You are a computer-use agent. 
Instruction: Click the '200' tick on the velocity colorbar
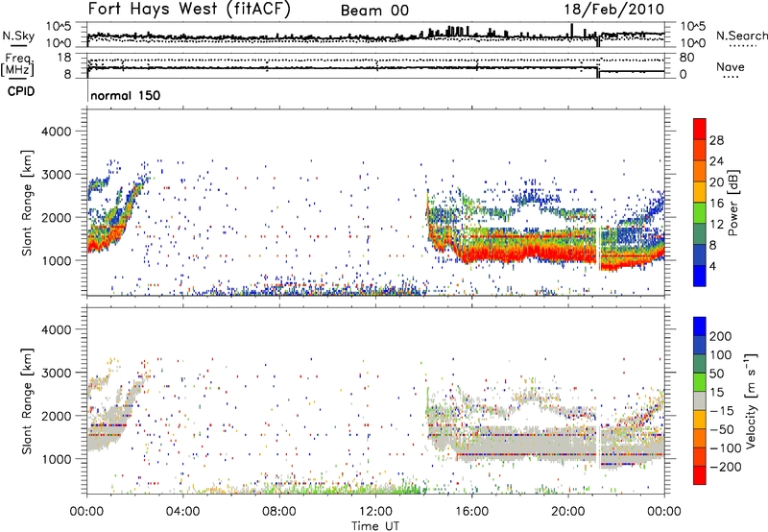pos(721,336)
